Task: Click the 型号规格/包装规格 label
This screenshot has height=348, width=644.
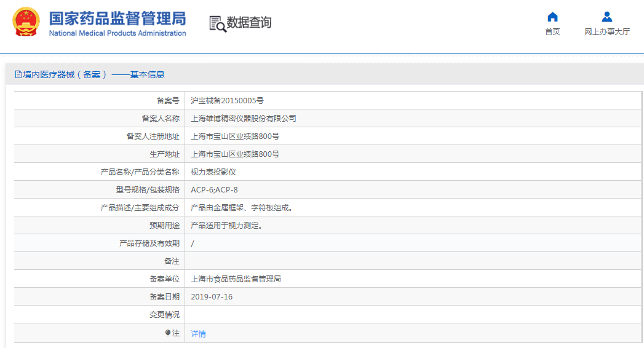Action: (x=148, y=189)
